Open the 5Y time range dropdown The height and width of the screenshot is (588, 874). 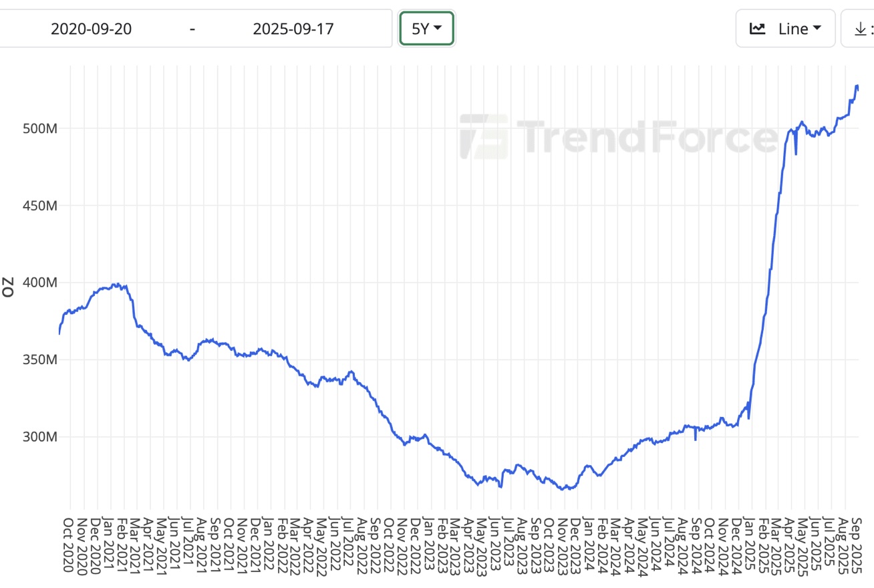(x=426, y=29)
